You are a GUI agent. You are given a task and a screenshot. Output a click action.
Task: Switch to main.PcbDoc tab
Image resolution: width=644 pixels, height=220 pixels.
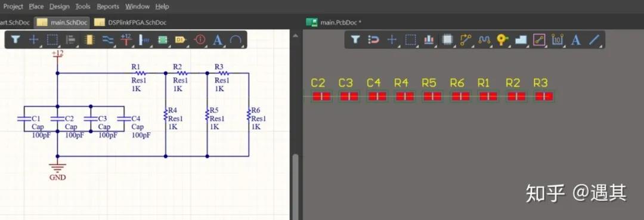pos(333,22)
